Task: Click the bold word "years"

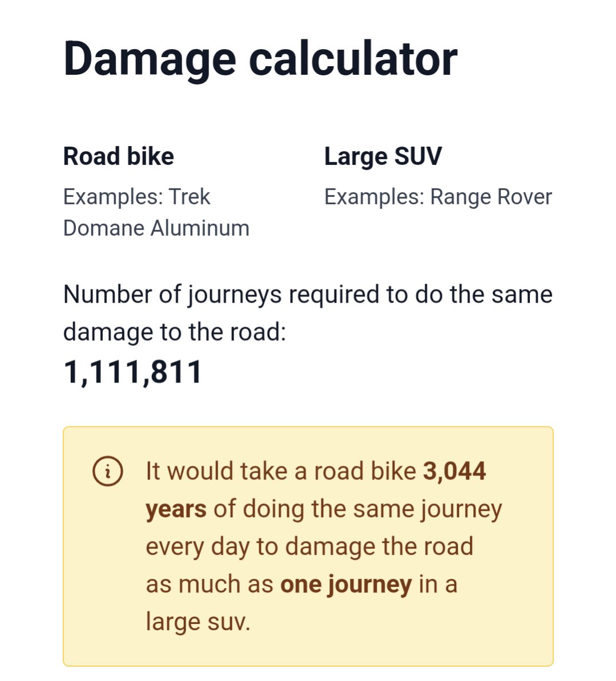Action: click(176, 509)
